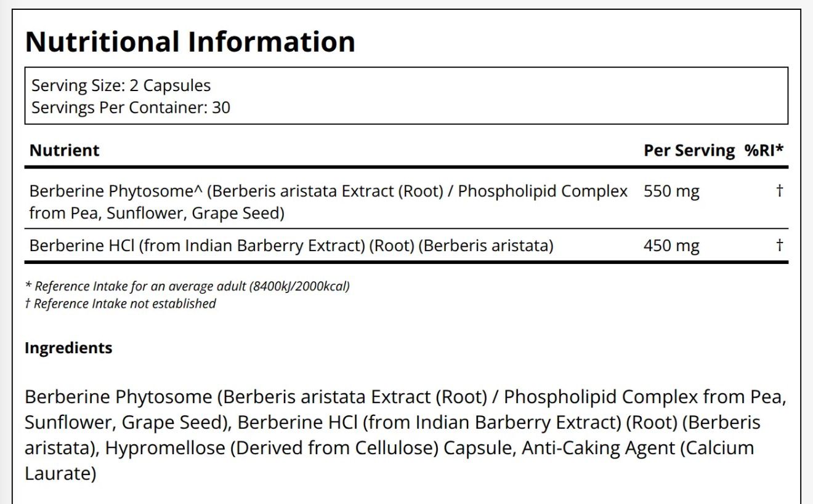Click the dagger symbol in Berberine HCl row
Viewport: 813px width, 504px height.
point(779,246)
